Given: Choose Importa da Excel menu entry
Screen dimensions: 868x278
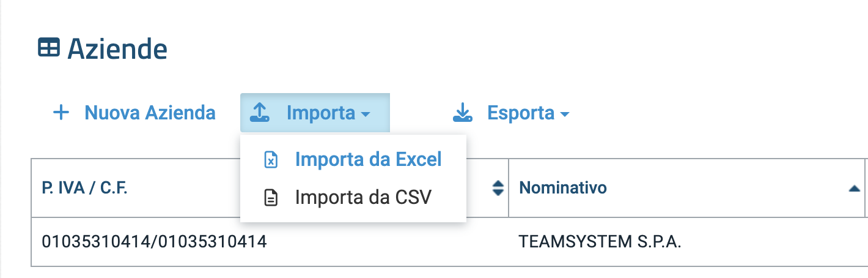Looking at the screenshot, I should 368,160.
